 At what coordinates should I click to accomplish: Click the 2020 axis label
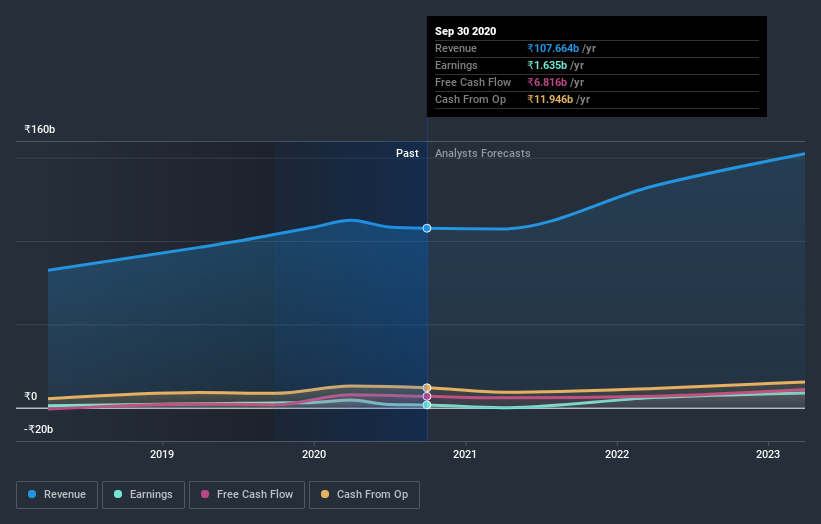coord(314,454)
